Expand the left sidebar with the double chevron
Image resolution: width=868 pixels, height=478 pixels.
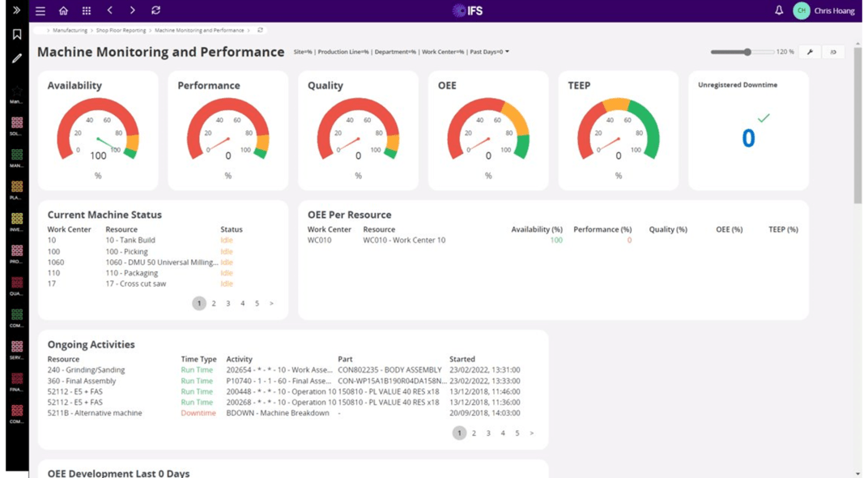click(16, 11)
